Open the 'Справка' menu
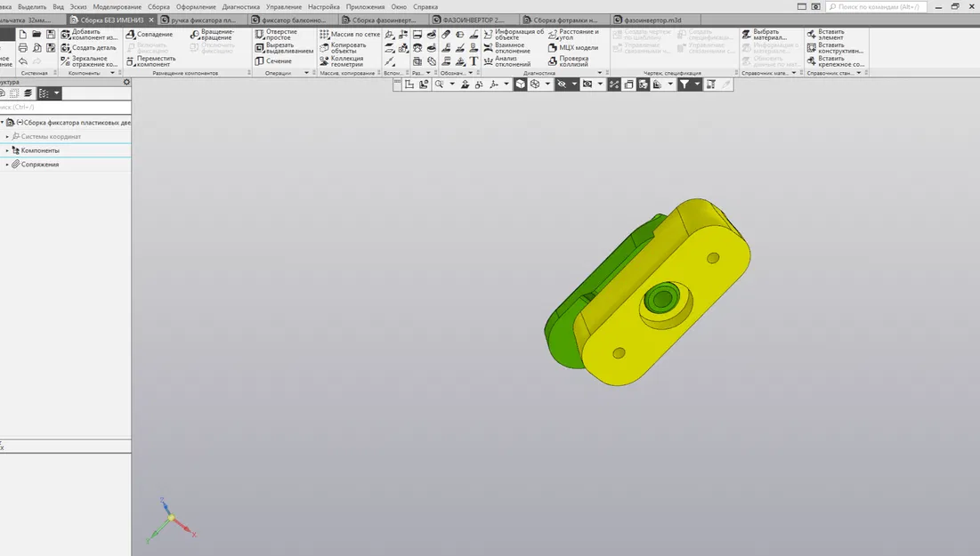 pyautogui.click(x=425, y=7)
